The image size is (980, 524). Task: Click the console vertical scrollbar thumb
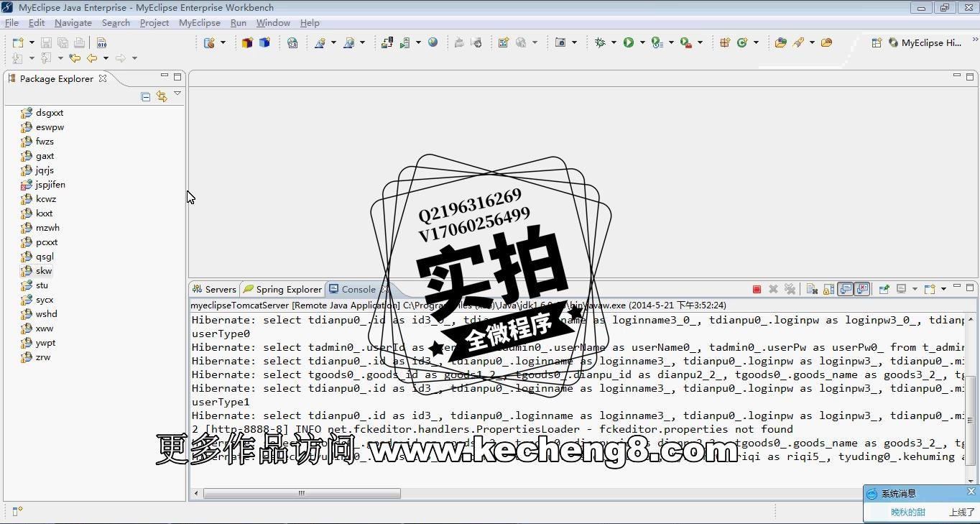click(971, 420)
